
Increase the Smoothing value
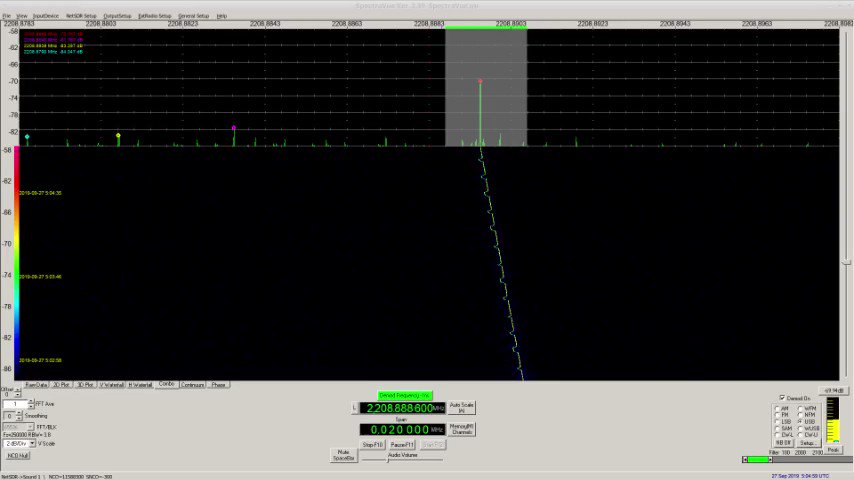(x=19, y=413)
